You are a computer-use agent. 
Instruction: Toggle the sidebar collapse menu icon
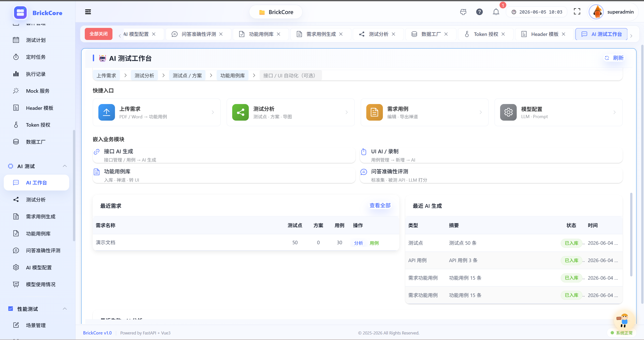(x=88, y=12)
